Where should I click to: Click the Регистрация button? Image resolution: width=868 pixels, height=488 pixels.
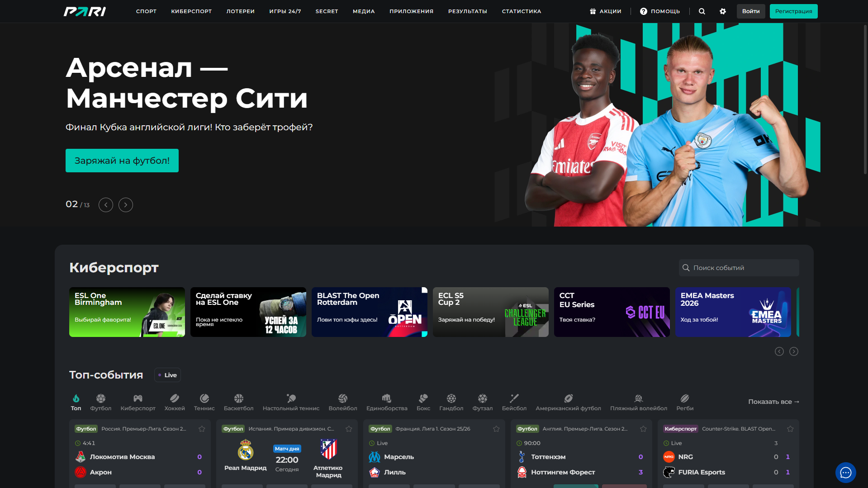[x=793, y=11]
